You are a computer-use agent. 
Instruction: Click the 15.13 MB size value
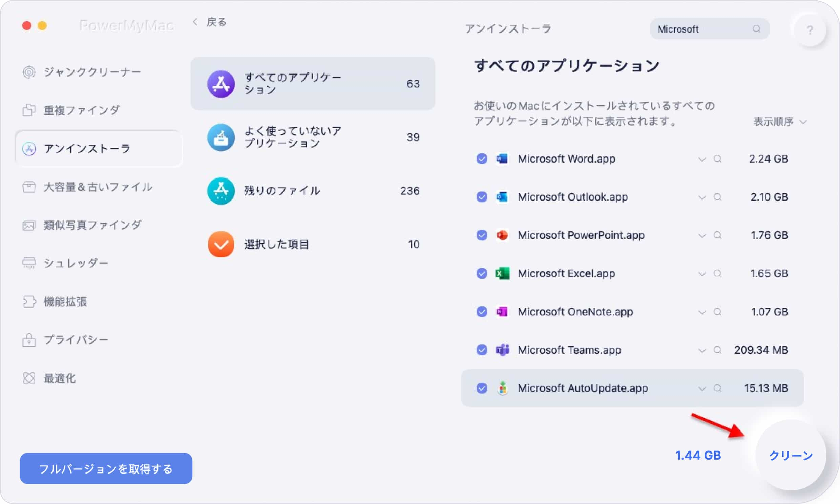pos(766,388)
